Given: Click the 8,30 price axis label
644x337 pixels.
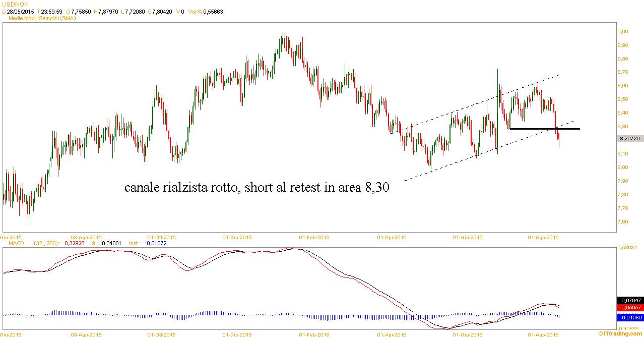Looking at the screenshot, I should [623, 127].
